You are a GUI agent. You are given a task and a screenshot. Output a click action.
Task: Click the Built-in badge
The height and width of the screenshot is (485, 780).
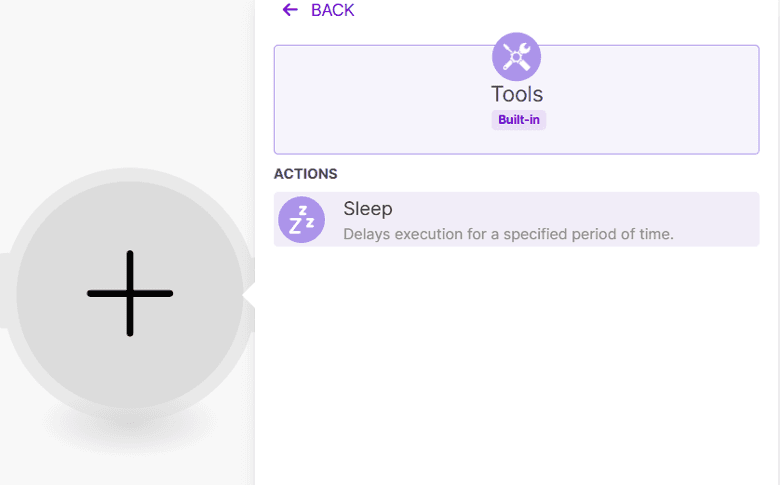coord(518,120)
